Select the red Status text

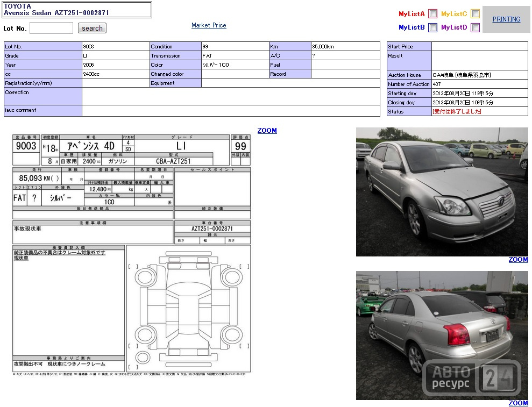tap(457, 112)
